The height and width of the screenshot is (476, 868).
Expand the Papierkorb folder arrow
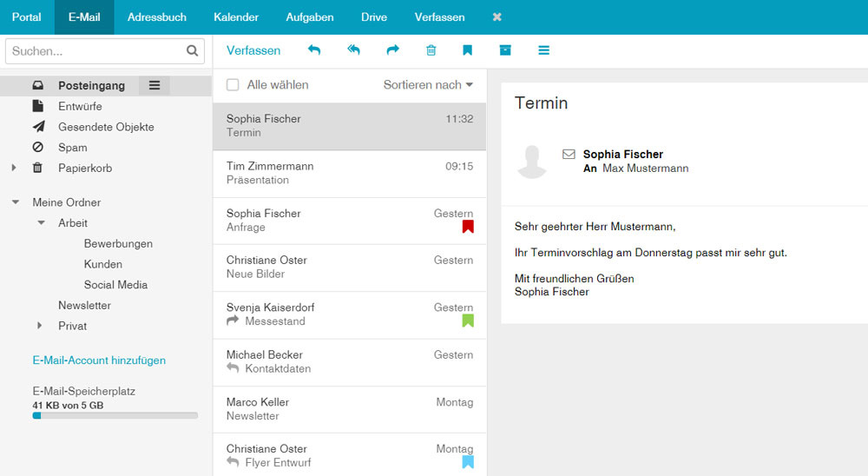click(x=14, y=168)
